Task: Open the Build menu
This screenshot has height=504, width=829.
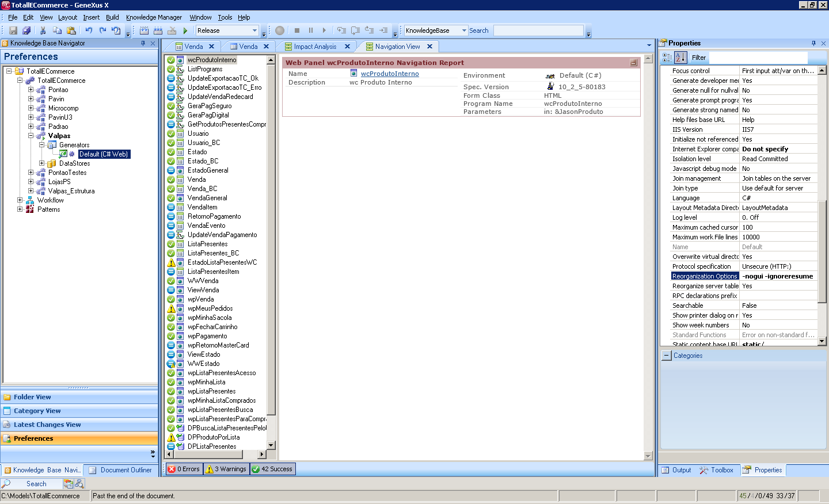Action: [x=112, y=17]
